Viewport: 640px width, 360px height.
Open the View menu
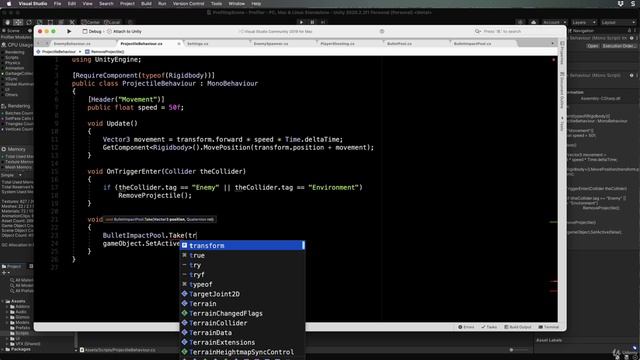[87, 4]
